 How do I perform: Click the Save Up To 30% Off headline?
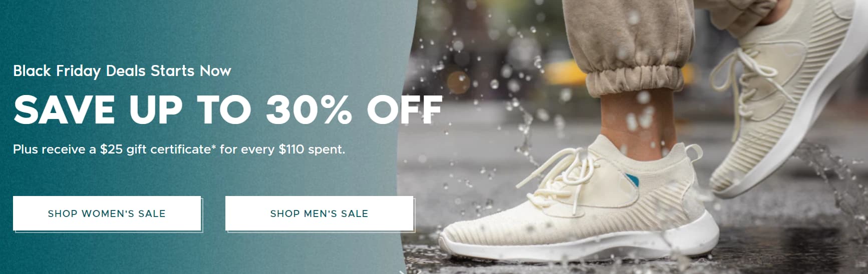(228, 109)
